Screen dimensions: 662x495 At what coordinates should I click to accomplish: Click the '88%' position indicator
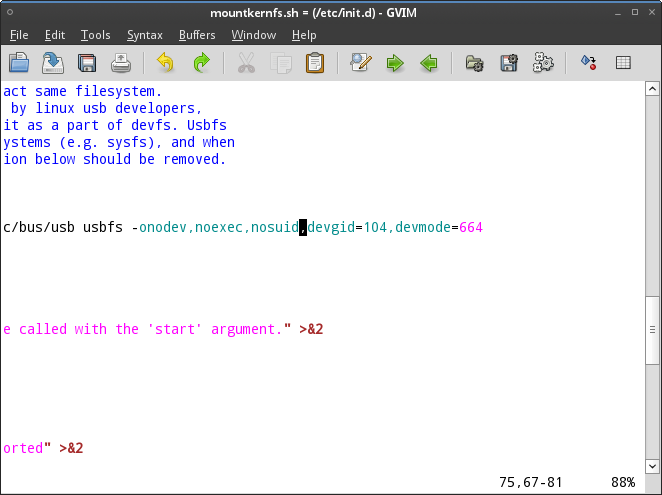pos(623,482)
